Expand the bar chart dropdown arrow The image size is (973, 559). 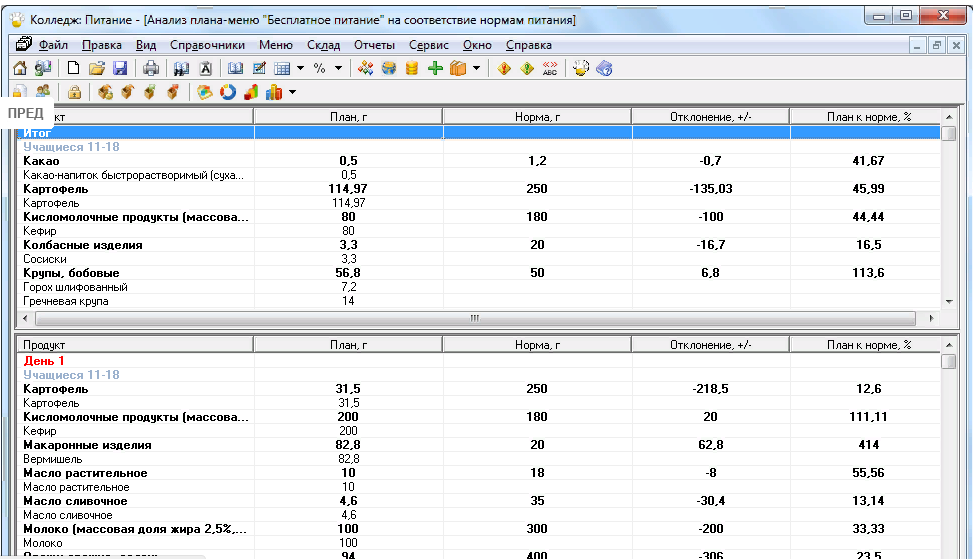pyautogui.click(x=292, y=92)
